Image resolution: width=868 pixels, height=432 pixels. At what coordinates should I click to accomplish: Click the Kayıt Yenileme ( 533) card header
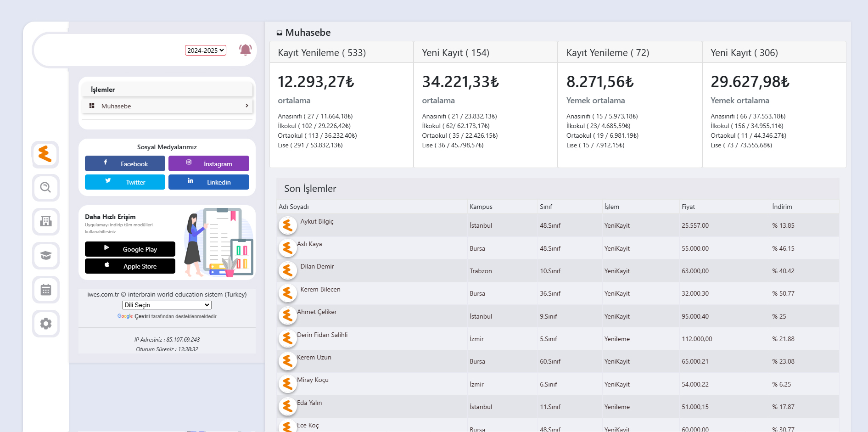click(x=342, y=52)
